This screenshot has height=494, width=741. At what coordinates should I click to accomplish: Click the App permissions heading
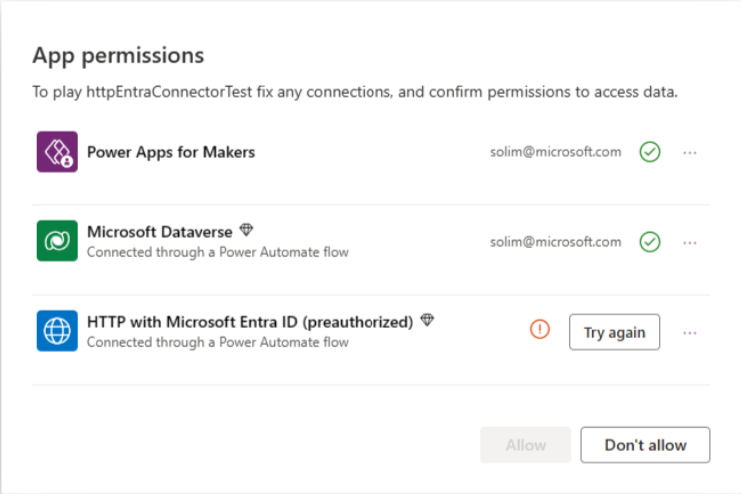(118, 55)
